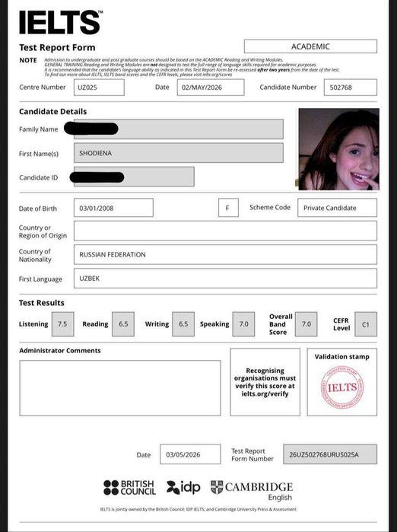The image size is (397, 532).
Task: Click the Candidate Number field 502768
Action: 350,88
